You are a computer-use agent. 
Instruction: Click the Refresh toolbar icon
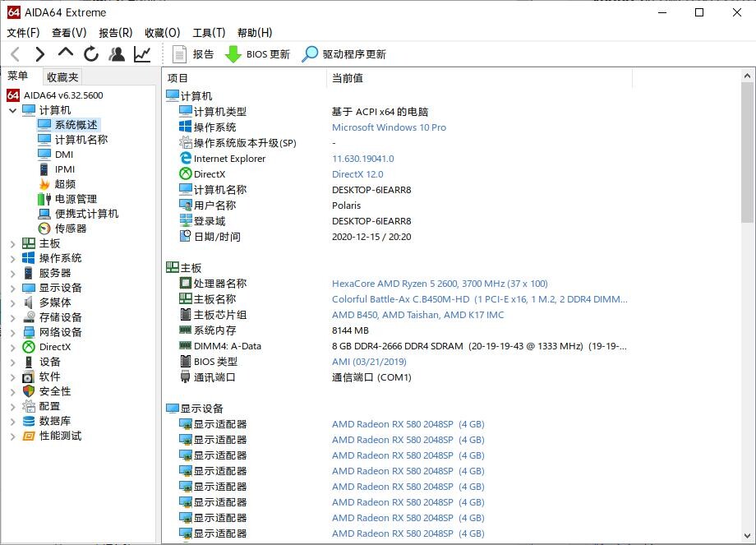point(91,54)
